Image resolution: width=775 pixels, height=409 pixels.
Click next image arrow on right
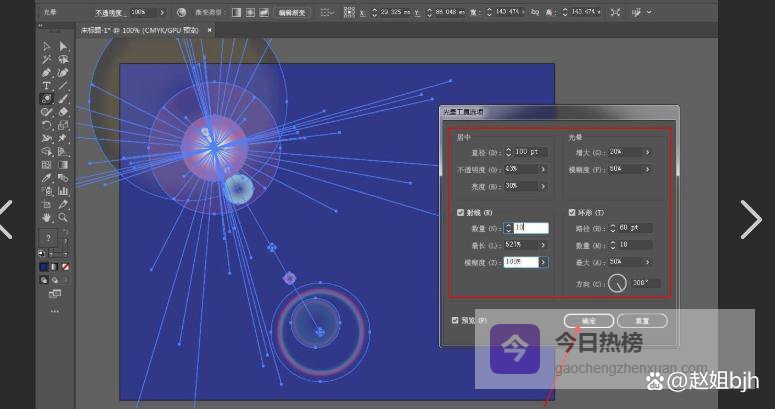click(x=751, y=219)
